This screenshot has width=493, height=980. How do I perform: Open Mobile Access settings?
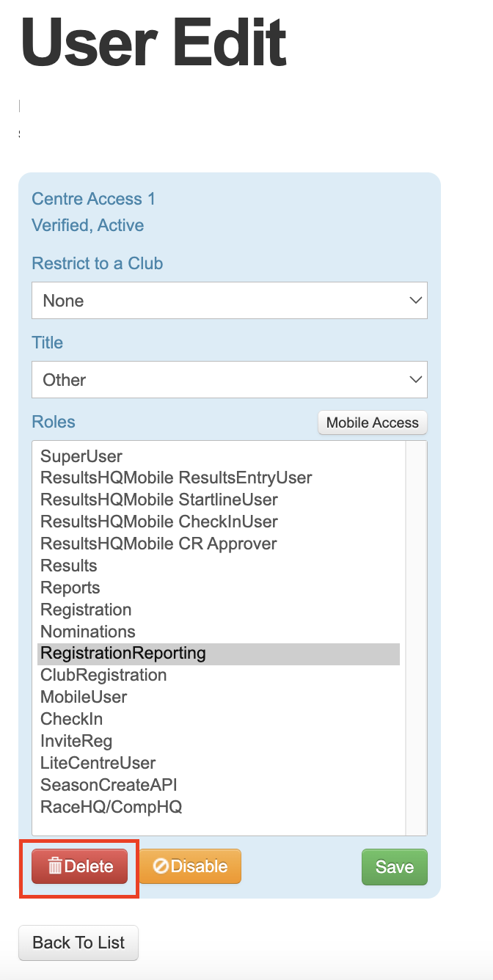[373, 423]
